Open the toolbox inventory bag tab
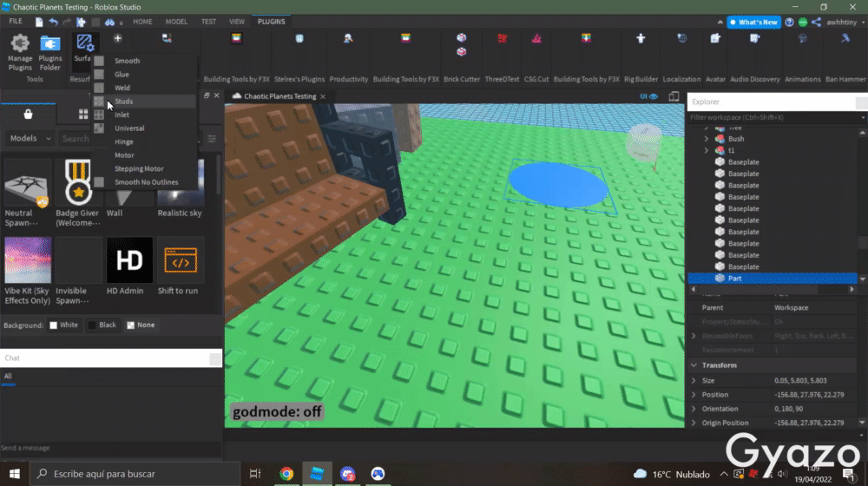 pos(28,114)
